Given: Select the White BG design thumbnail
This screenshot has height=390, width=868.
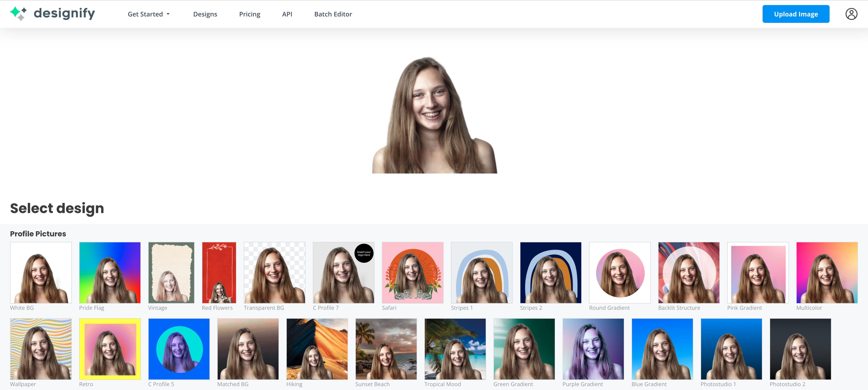Looking at the screenshot, I should [x=41, y=272].
